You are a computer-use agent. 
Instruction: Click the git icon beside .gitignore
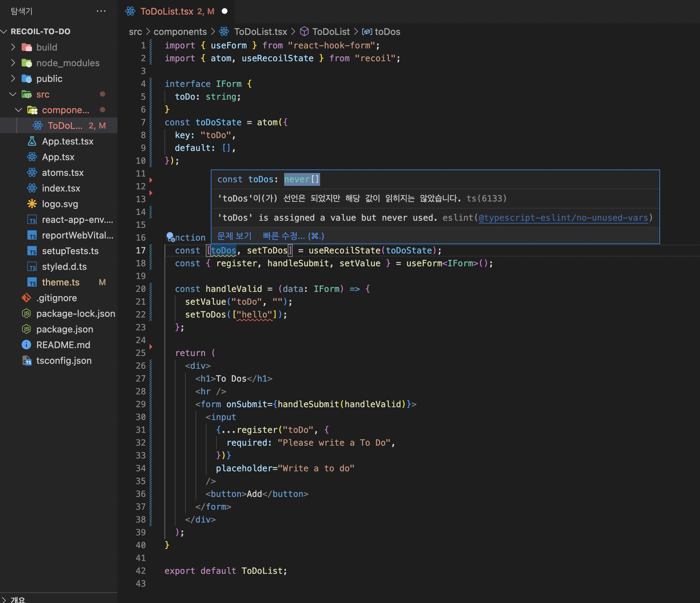coord(27,298)
